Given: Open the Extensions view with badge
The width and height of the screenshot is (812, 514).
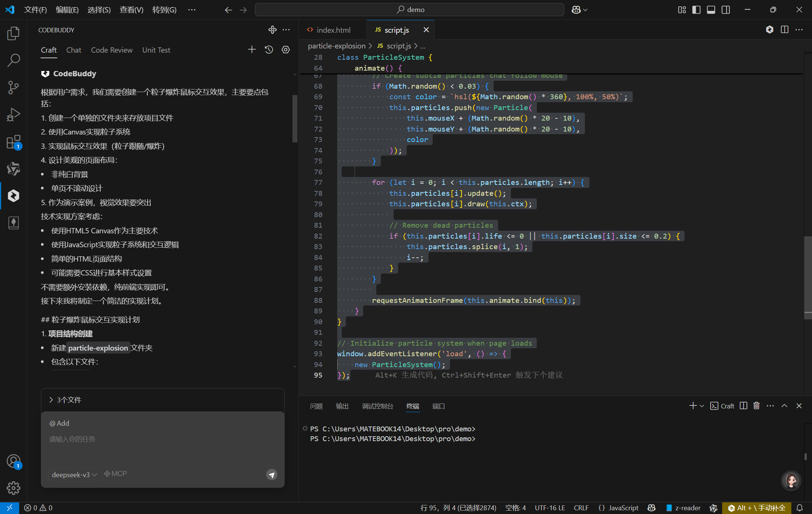Looking at the screenshot, I should tap(14, 142).
